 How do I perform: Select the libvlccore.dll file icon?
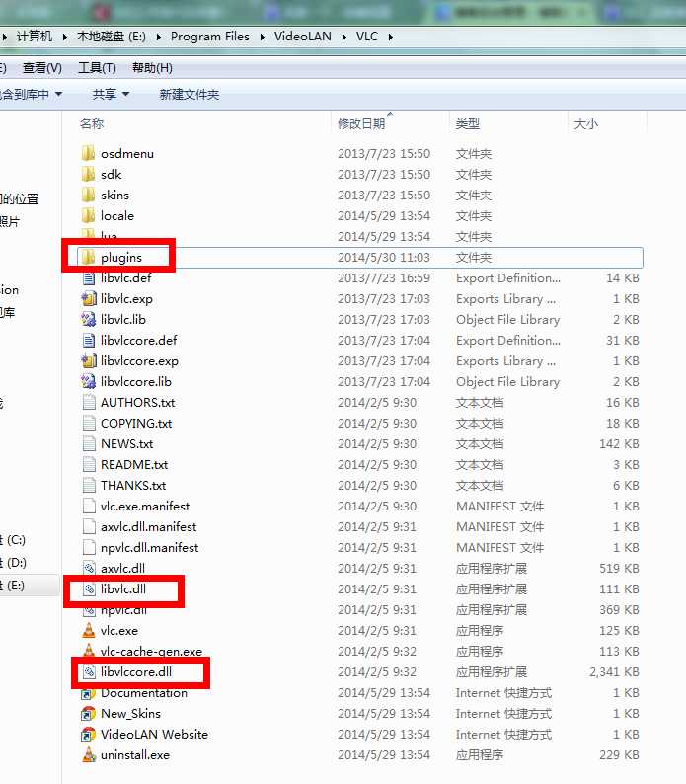(x=89, y=672)
